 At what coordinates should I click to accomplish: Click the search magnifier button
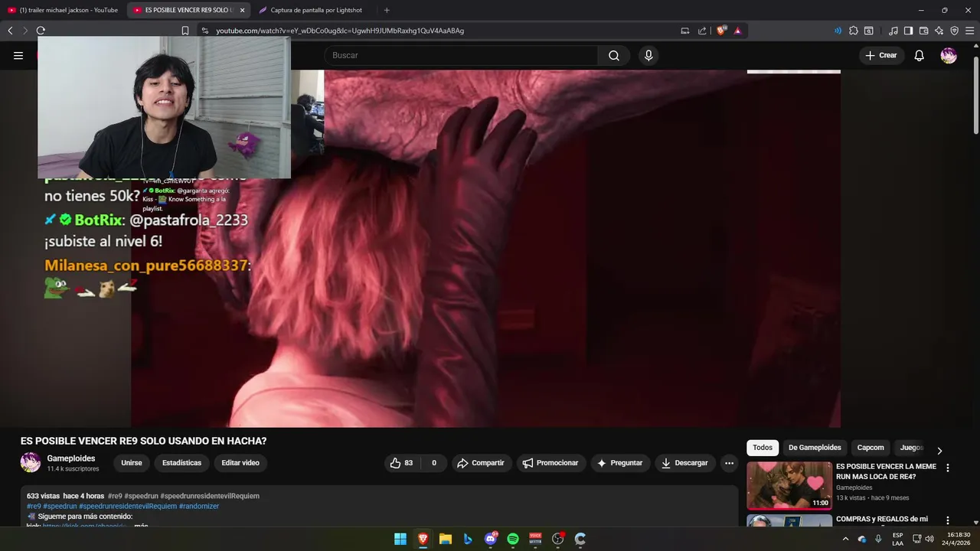pos(614,55)
